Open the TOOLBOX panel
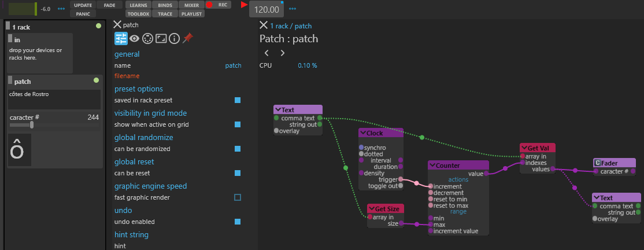This screenshot has width=644, height=250. [x=138, y=13]
